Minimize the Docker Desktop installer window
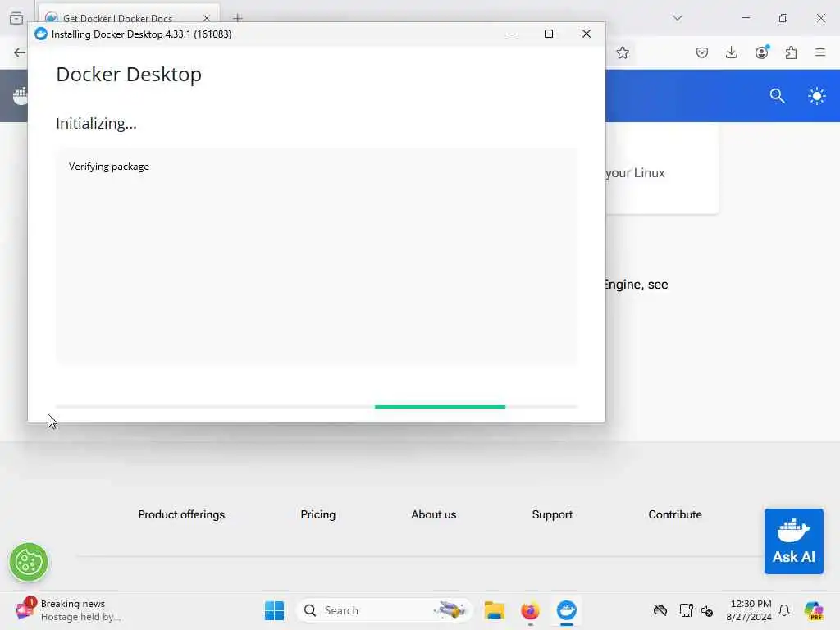Screen dimensions: 840x630 [512, 34]
